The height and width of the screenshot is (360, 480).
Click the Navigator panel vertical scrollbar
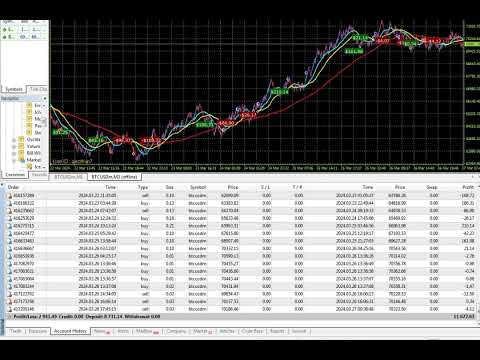(45, 135)
